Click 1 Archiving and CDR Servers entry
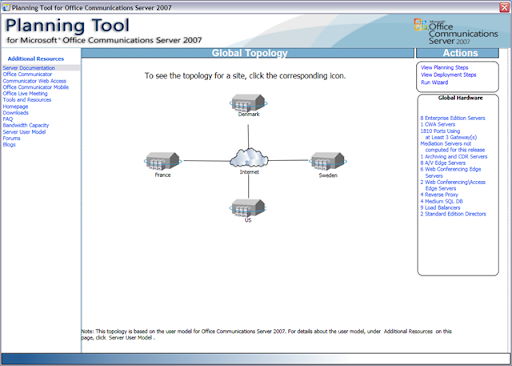512x366 pixels. [x=454, y=157]
